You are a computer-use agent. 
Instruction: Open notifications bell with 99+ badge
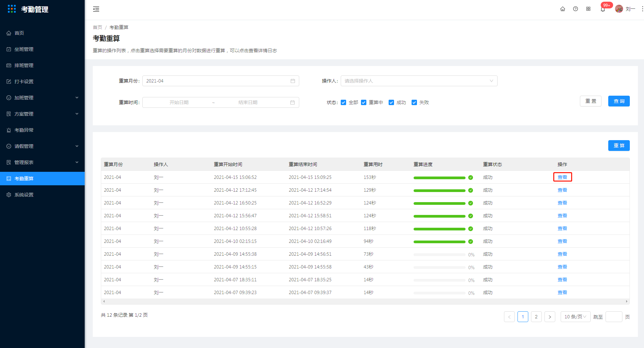pos(603,9)
